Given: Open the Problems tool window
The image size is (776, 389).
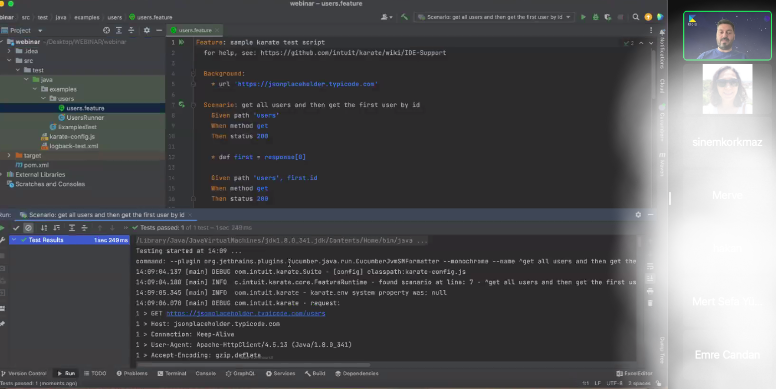Looking at the screenshot, I should (x=132, y=373).
